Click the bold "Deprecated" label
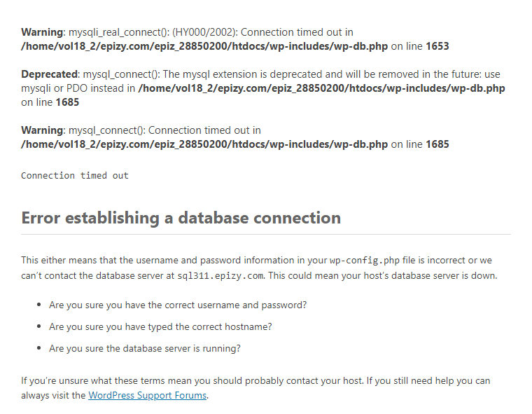 click(x=50, y=74)
